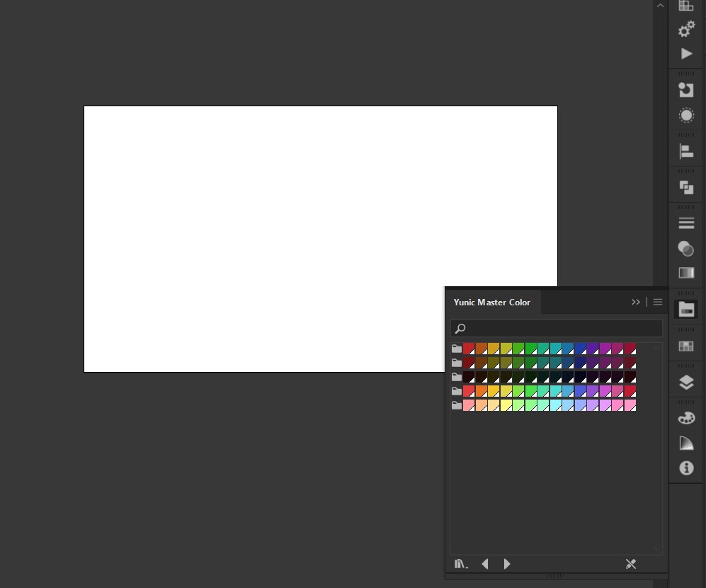The image size is (706, 588).
Task: Pick the crimson last swatch in first group
Action: pyautogui.click(x=630, y=349)
